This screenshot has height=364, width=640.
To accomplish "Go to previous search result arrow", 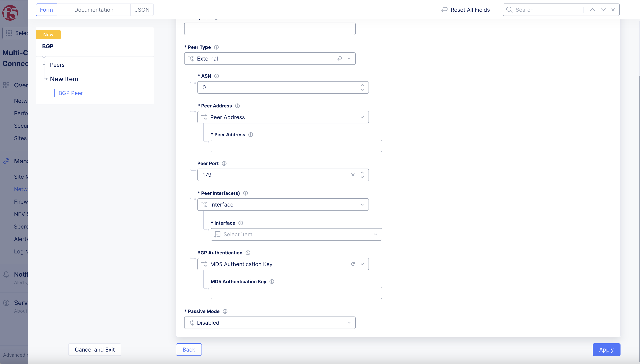I will point(592,10).
